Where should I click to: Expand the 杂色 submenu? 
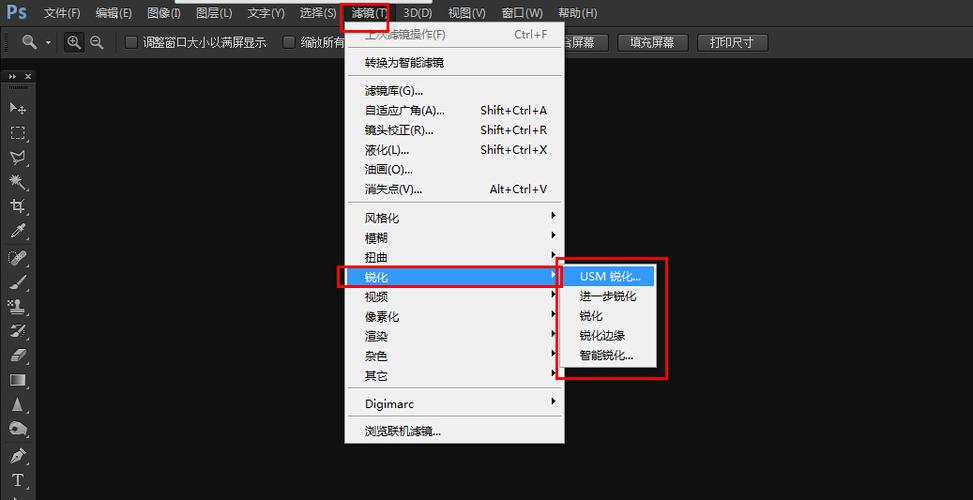point(454,356)
